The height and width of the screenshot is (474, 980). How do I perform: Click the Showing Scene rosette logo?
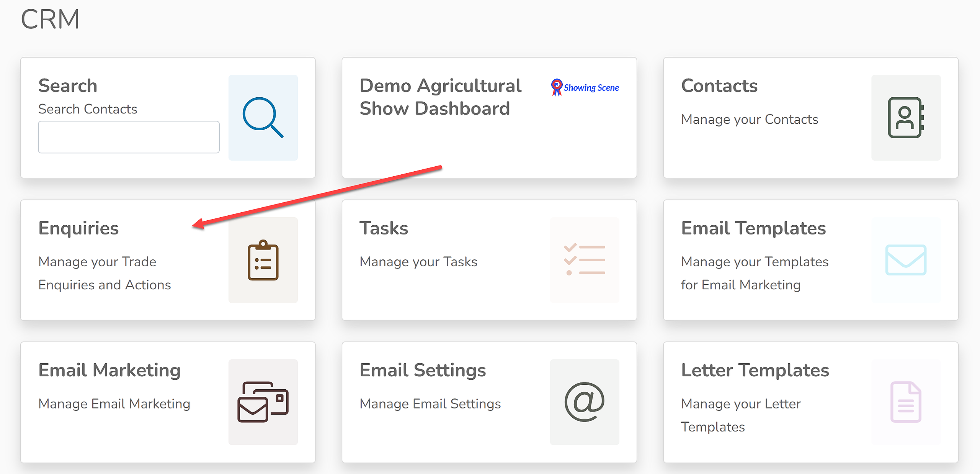pos(585,87)
